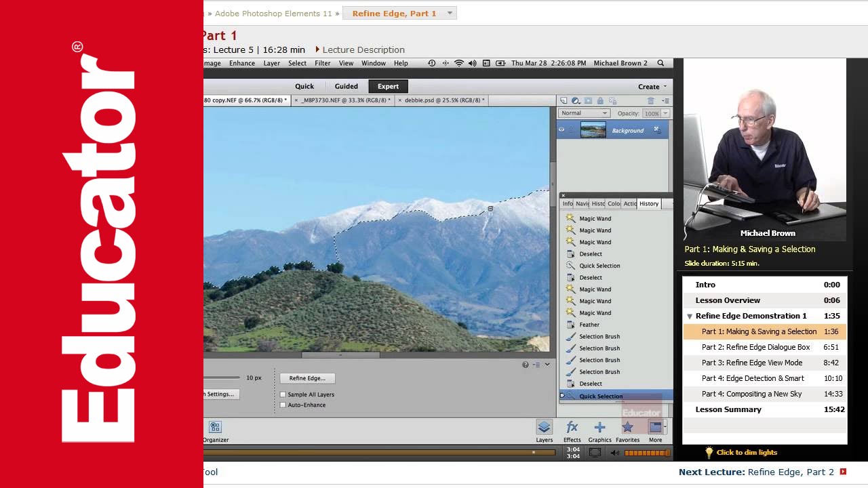Viewport: 868px width, 488px height.
Task: Open the Layers panel options menu icon
Action: point(665,101)
